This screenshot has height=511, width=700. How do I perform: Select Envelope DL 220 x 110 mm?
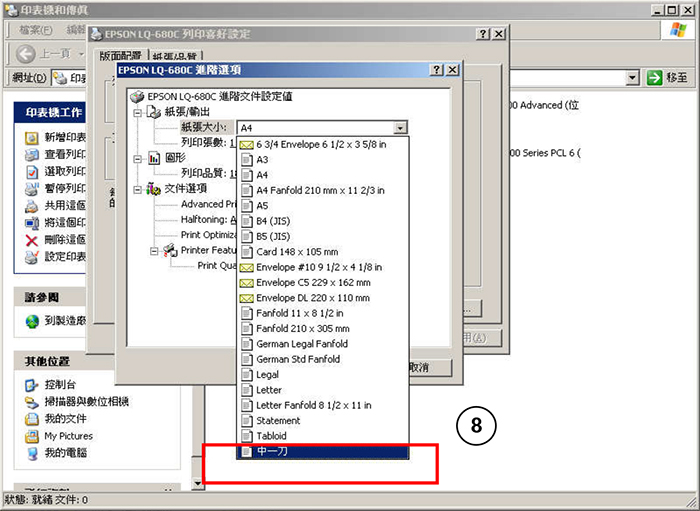click(322, 298)
